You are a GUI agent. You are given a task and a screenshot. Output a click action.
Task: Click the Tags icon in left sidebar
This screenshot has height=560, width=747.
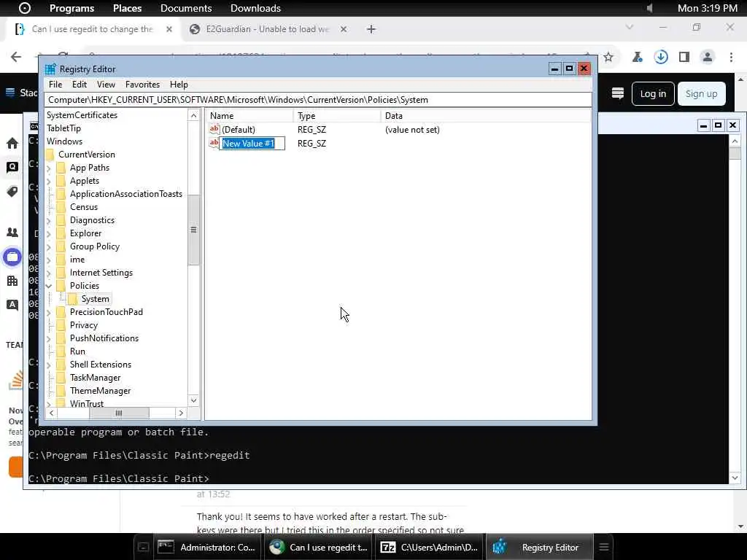[x=12, y=192]
